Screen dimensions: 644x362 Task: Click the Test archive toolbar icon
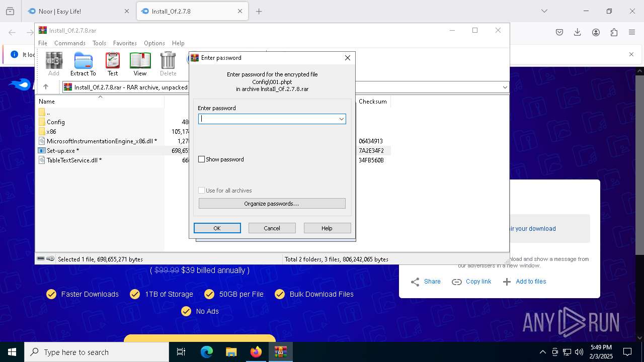point(113,64)
